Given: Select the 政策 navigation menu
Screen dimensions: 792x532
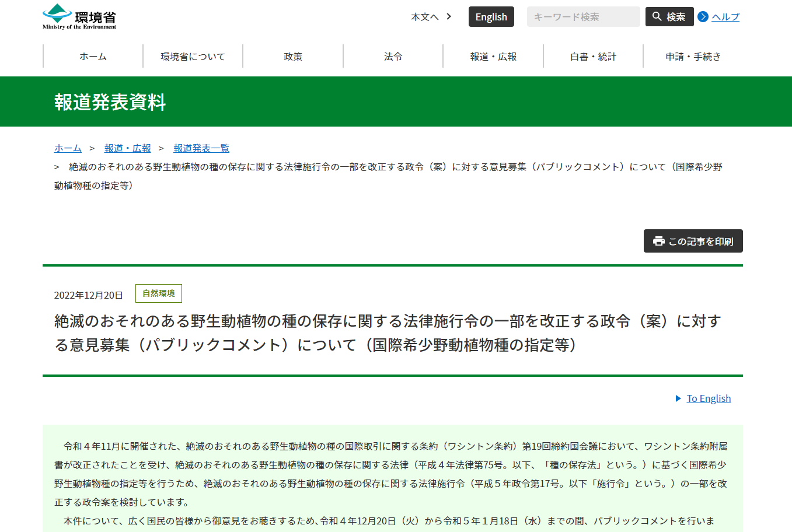Looking at the screenshot, I should click(293, 57).
